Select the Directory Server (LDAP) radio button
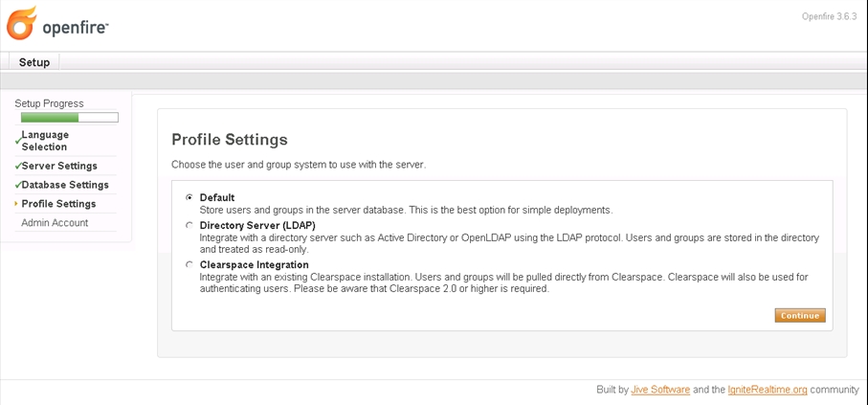868x405 pixels. click(189, 226)
